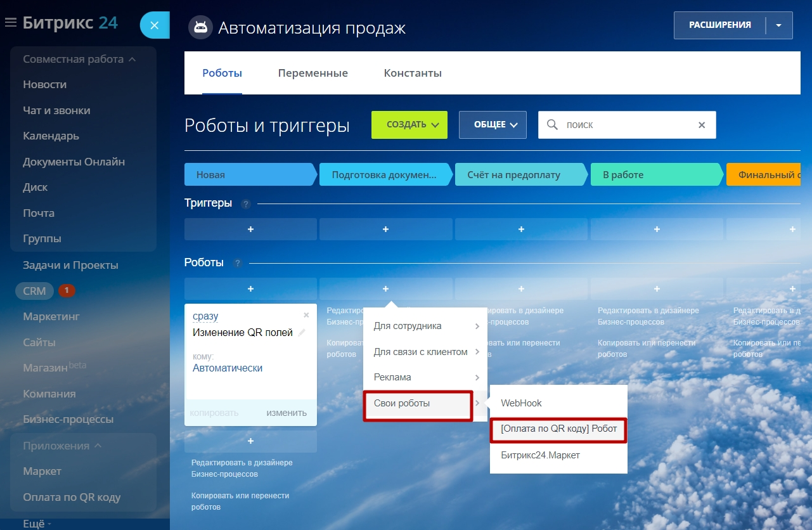Click the Автоматически recipient link
Viewport: 812px width, 530px height.
[x=228, y=368]
